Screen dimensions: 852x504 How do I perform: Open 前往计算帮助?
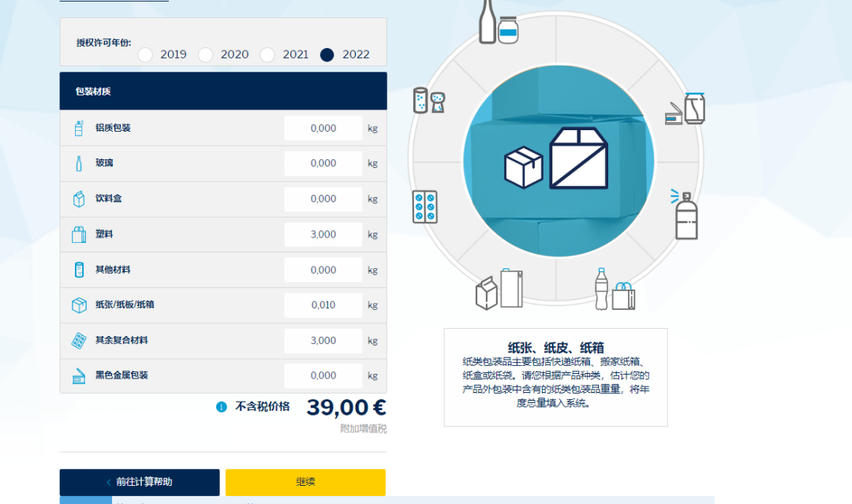[139, 482]
